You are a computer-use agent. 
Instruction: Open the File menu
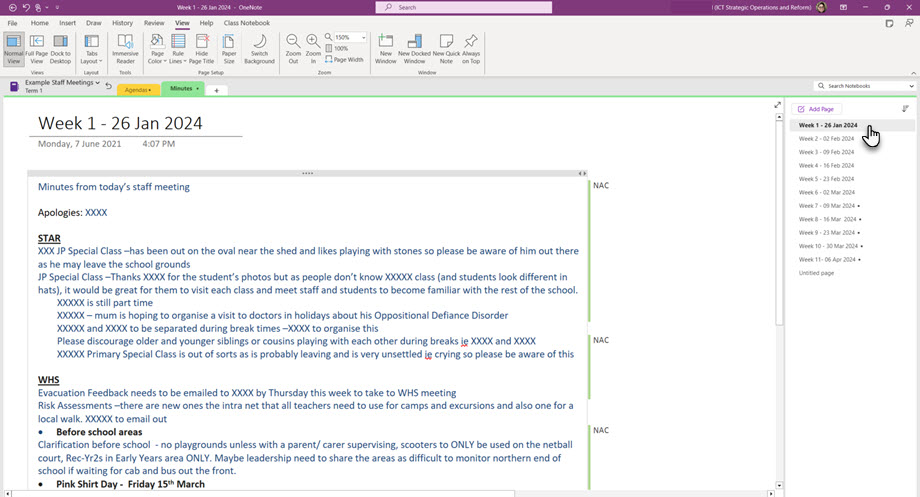click(x=12, y=23)
